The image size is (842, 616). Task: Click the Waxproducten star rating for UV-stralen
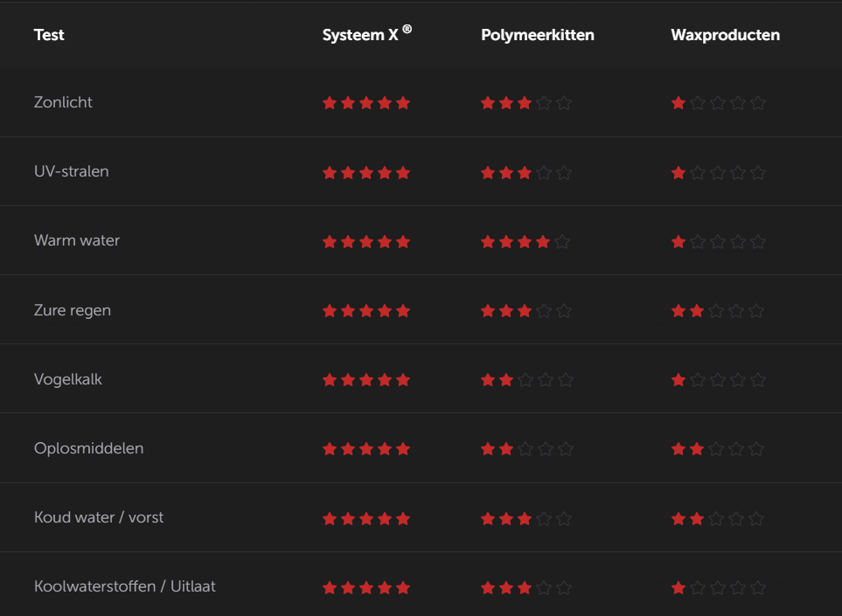pos(717,173)
